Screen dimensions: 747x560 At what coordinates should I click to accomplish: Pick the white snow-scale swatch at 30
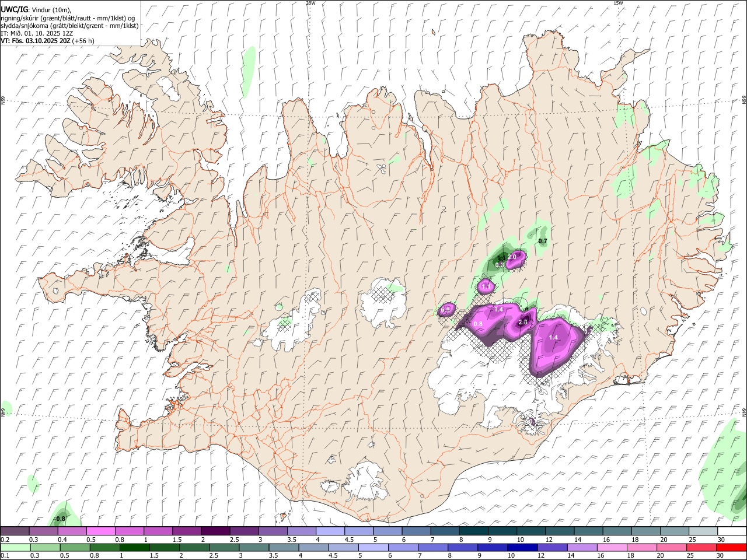click(732, 531)
